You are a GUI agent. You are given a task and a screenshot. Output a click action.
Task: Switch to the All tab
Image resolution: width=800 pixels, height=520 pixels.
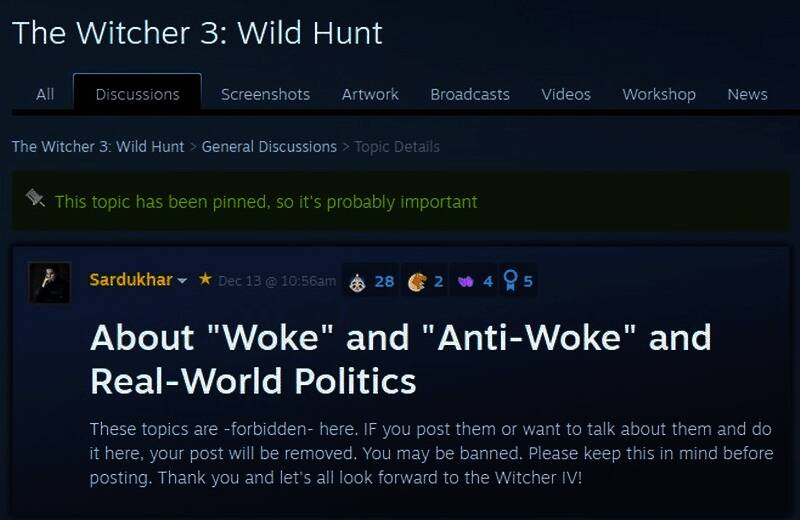(x=45, y=94)
